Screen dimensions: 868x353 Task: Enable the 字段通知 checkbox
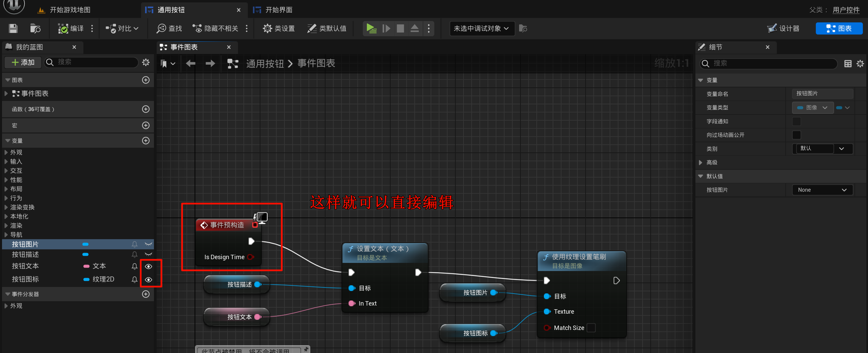[x=796, y=121]
